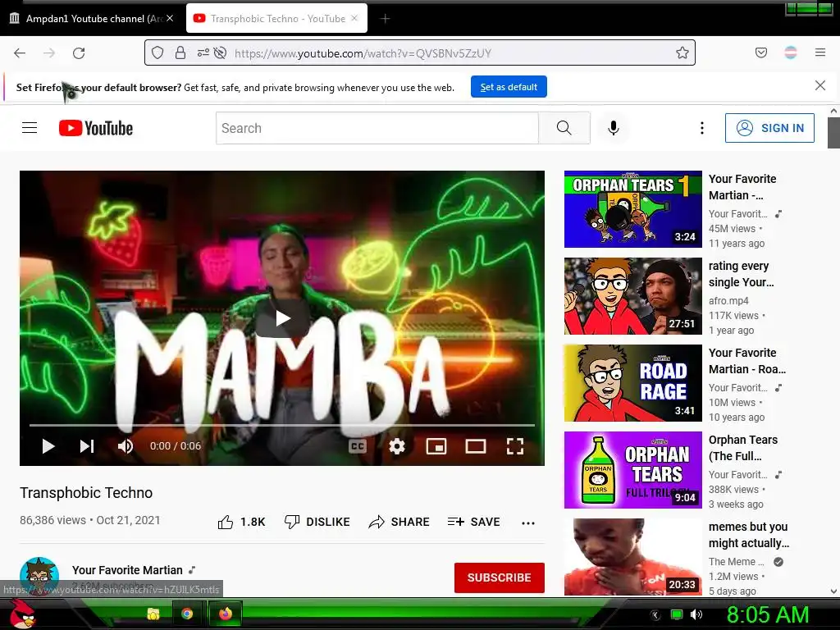Save the video to a playlist

tap(473, 522)
